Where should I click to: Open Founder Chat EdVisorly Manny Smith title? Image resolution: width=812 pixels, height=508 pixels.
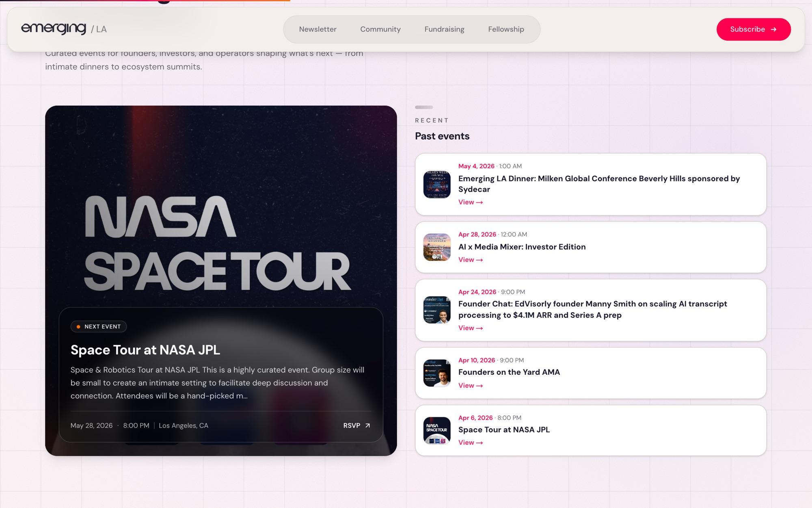point(593,309)
